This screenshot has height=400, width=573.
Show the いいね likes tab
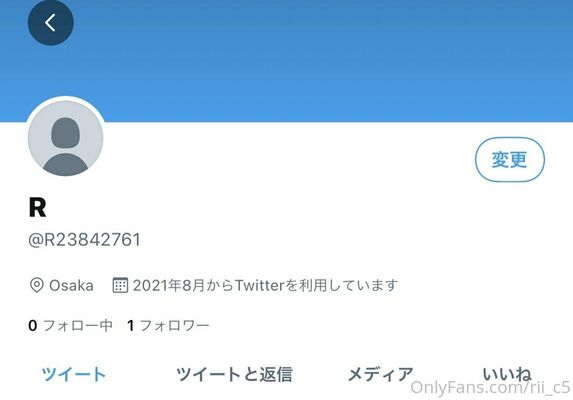(x=507, y=374)
